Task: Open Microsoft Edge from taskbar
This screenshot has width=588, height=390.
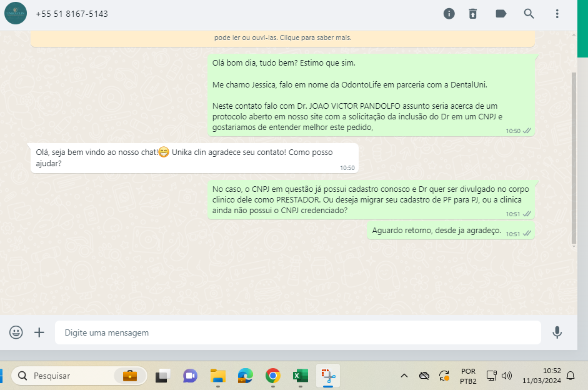Action: pos(245,376)
